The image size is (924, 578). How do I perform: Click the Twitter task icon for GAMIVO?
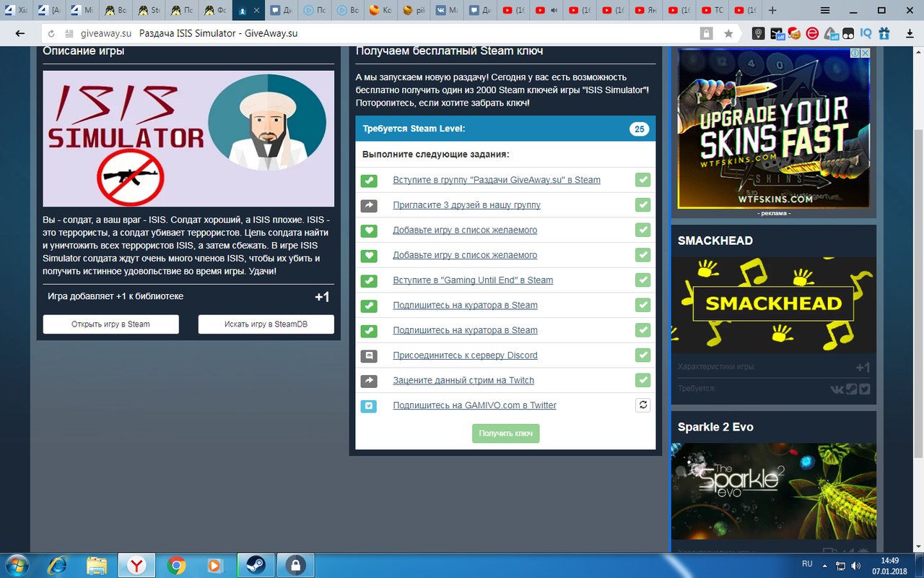tap(369, 405)
